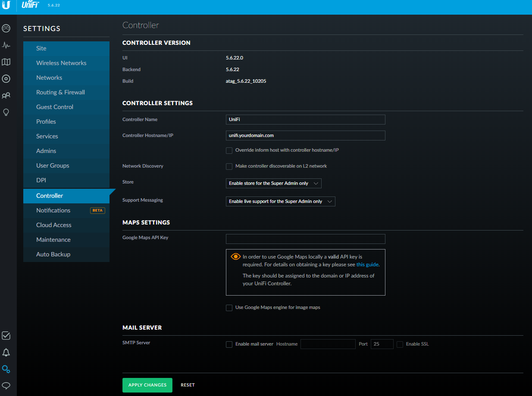Expand the Store dropdown
The width and height of the screenshot is (532, 396).
pos(273,183)
